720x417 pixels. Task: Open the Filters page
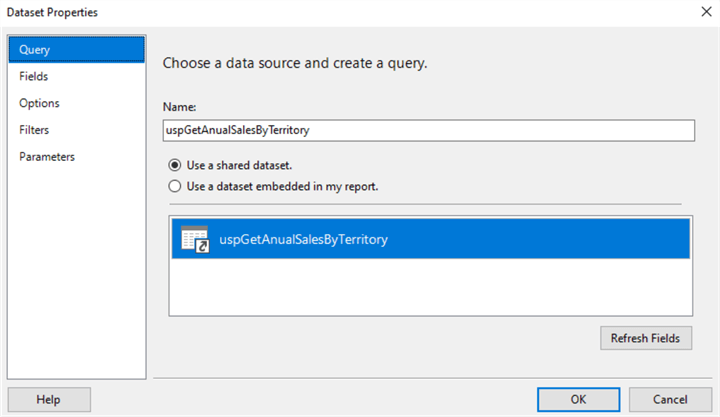34,130
